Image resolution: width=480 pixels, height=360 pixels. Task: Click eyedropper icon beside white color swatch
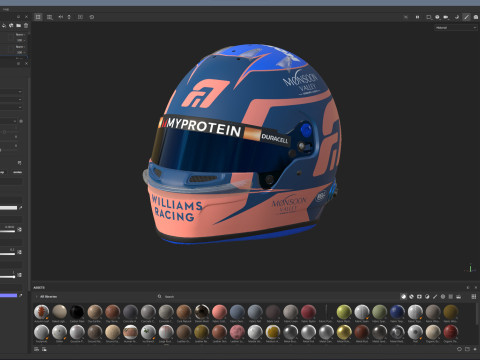click(x=20, y=208)
